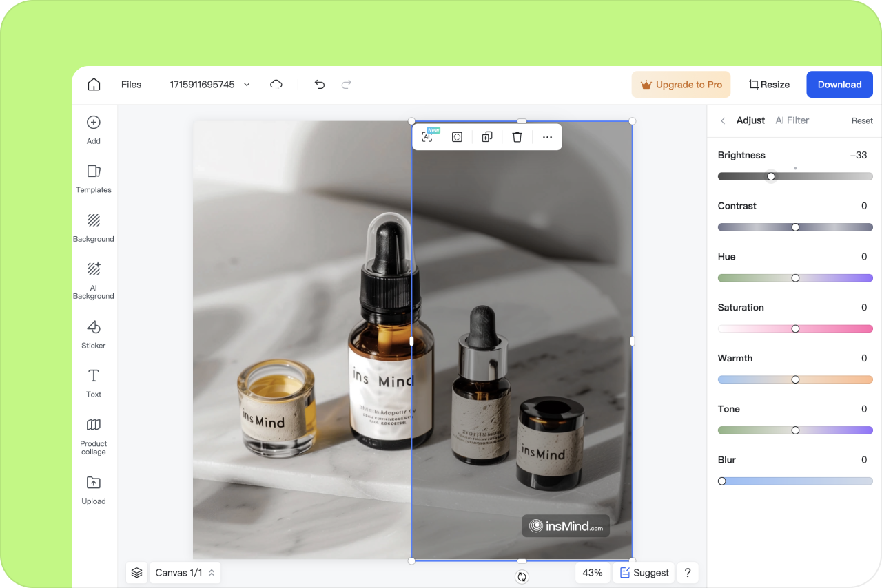Expand the Canvas 1/1 selector

click(x=185, y=573)
